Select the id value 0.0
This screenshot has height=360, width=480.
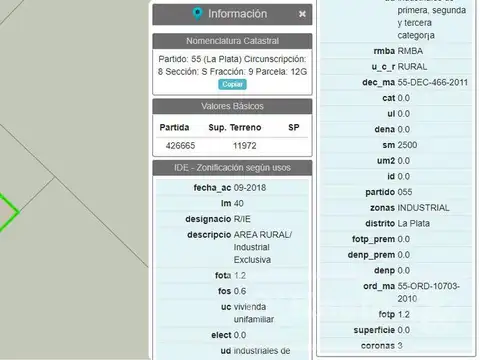tap(403, 176)
